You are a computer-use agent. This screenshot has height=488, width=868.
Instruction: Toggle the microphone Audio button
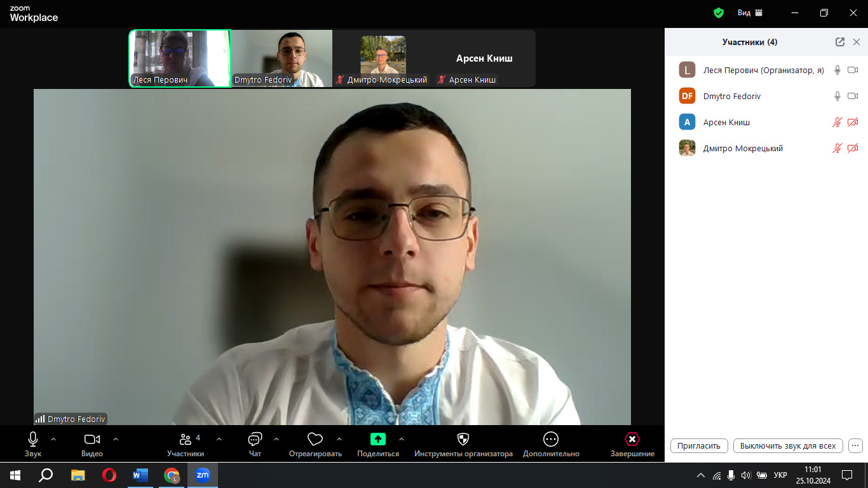click(33, 440)
